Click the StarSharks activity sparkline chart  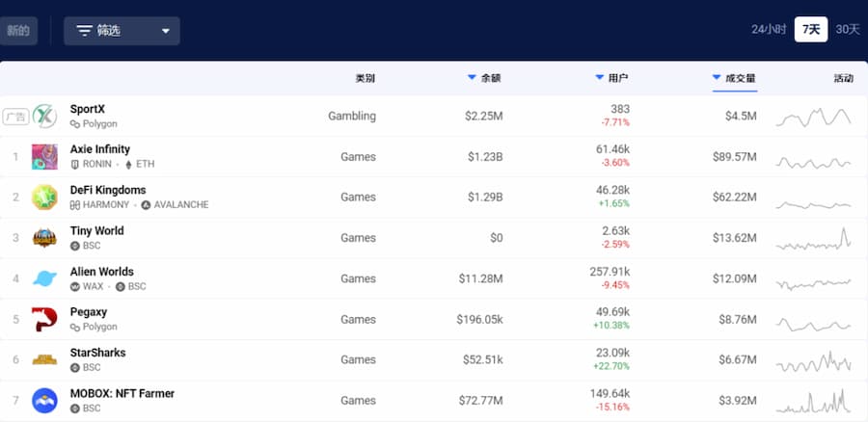coord(814,361)
